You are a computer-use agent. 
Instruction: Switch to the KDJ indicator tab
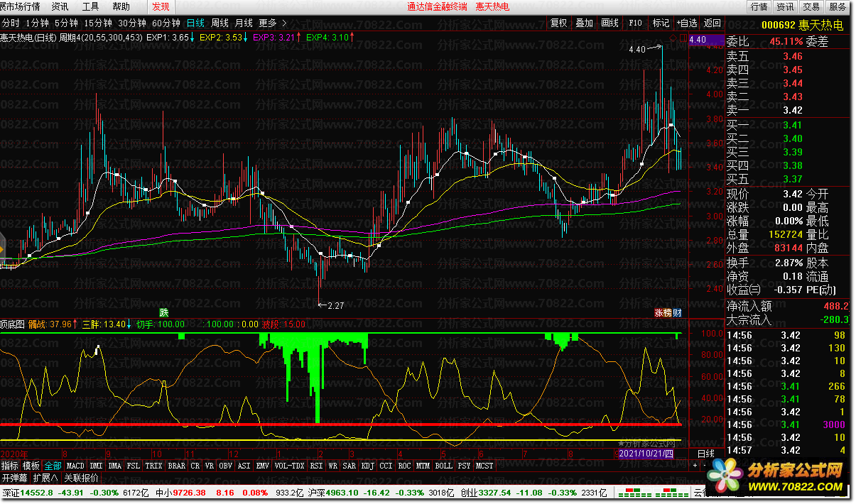point(367,466)
